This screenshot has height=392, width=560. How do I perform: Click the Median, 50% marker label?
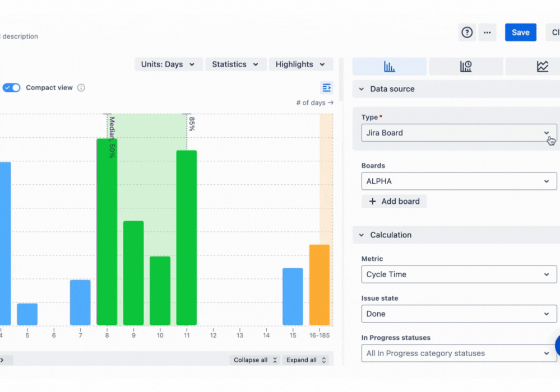pyautogui.click(x=112, y=137)
